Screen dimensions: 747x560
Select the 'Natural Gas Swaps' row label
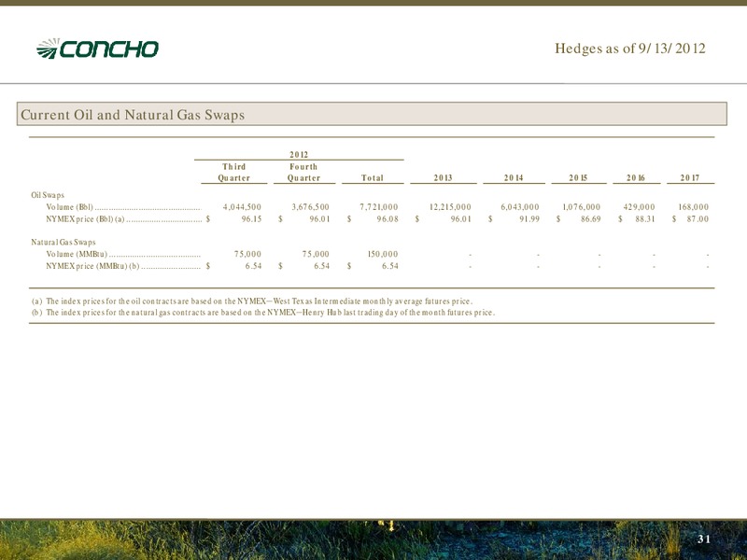click(x=63, y=243)
